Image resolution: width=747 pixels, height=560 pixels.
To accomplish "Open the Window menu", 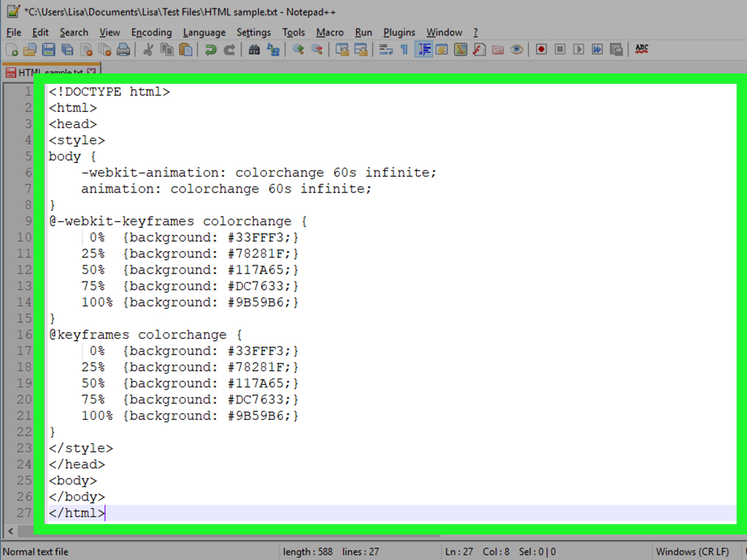I will [x=444, y=32].
